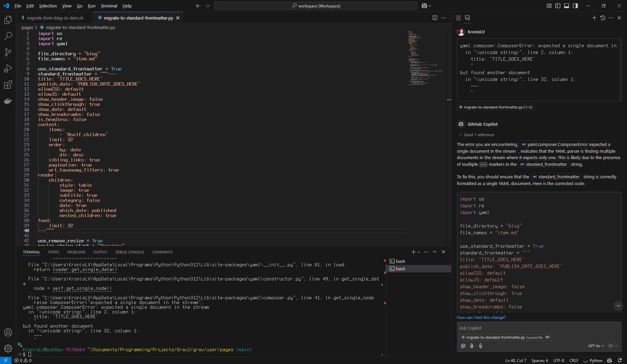627x364 pixels.
Task: Open the migrate-to-standard-frontmatter.py:53-82 reference
Action: point(496,107)
